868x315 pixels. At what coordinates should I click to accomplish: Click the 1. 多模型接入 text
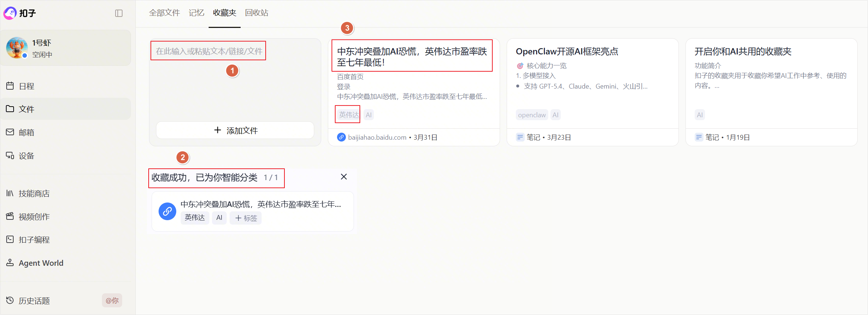tap(536, 76)
